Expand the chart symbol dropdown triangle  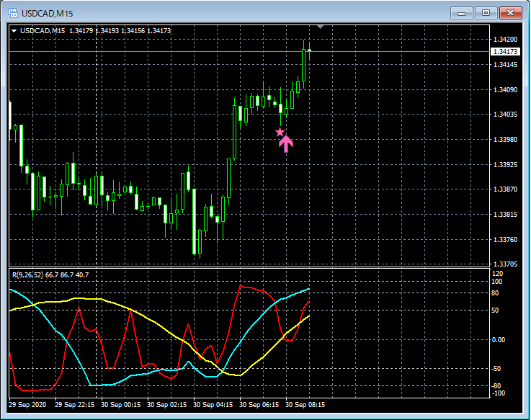(x=14, y=31)
